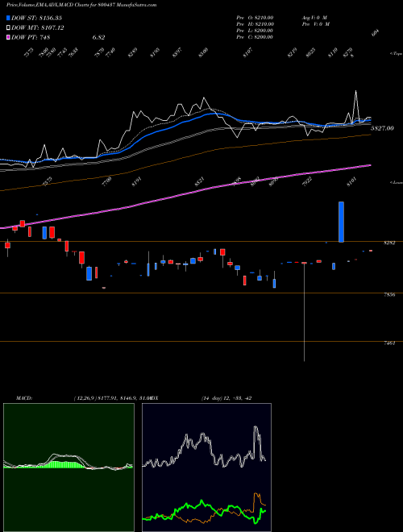403x532 pixels.
Task: Click the 5827.00 price axis label
Action: tap(382, 128)
